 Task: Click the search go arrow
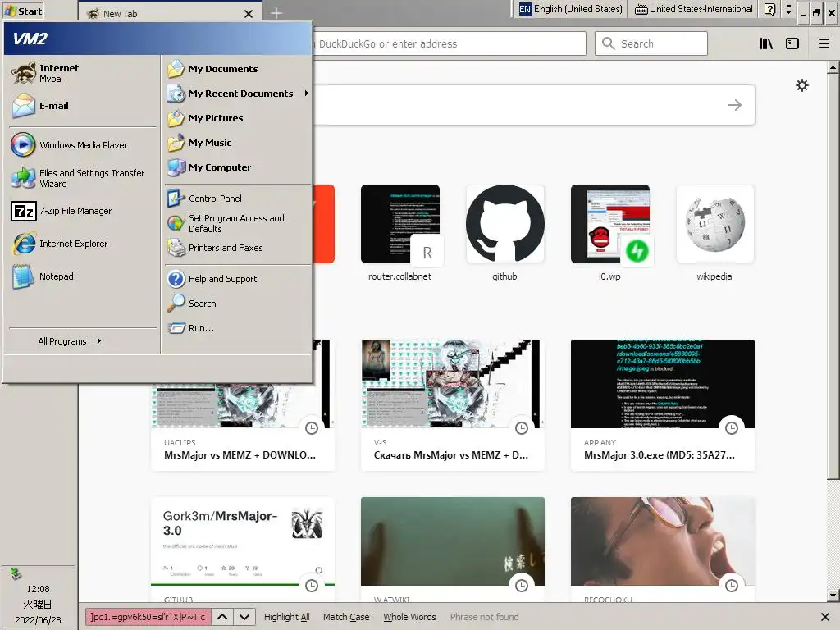(x=735, y=105)
